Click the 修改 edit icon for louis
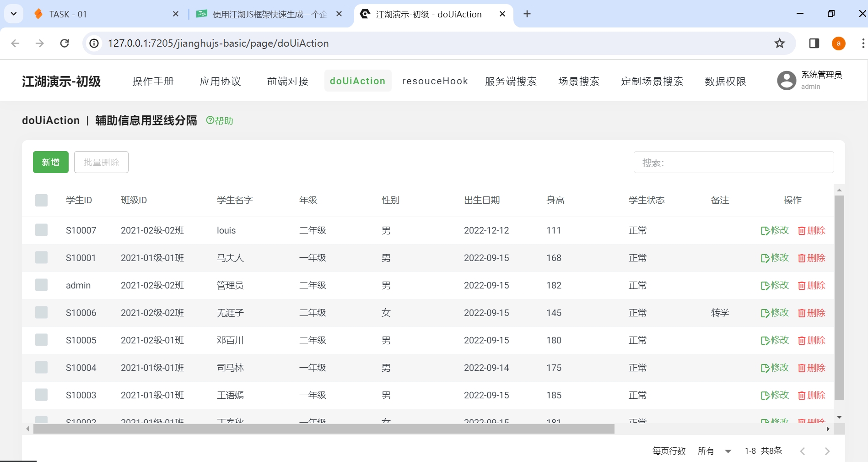Image resolution: width=868 pixels, height=462 pixels. point(765,230)
